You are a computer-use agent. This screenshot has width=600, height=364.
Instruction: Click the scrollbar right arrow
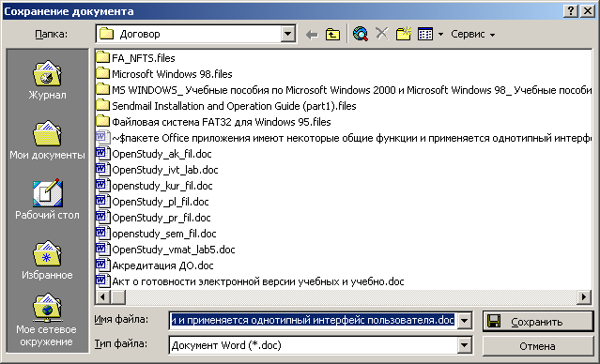click(x=584, y=296)
